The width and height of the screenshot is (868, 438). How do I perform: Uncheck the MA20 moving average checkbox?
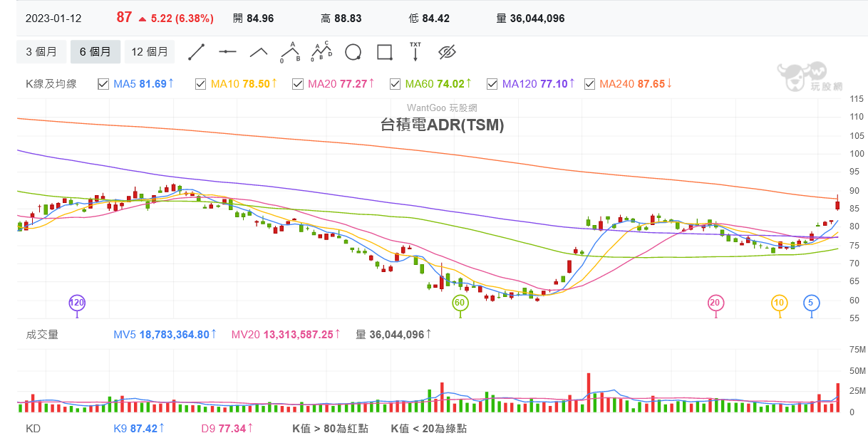pyautogui.click(x=297, y=84)
